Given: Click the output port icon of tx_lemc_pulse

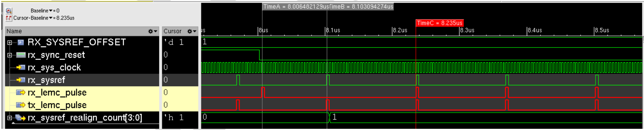Looking at the screenshot, I should 21,105.
